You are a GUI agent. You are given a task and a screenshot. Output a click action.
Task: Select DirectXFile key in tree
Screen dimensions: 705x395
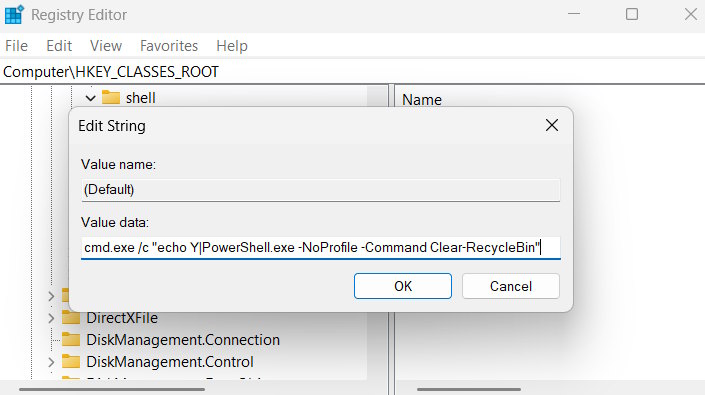coord(122,318)
